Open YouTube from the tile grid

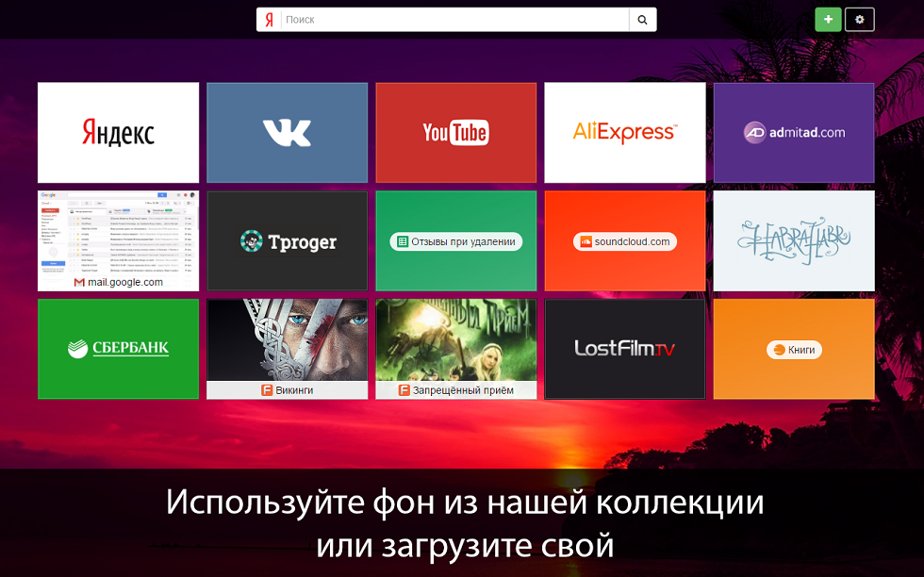pos(455,132)
